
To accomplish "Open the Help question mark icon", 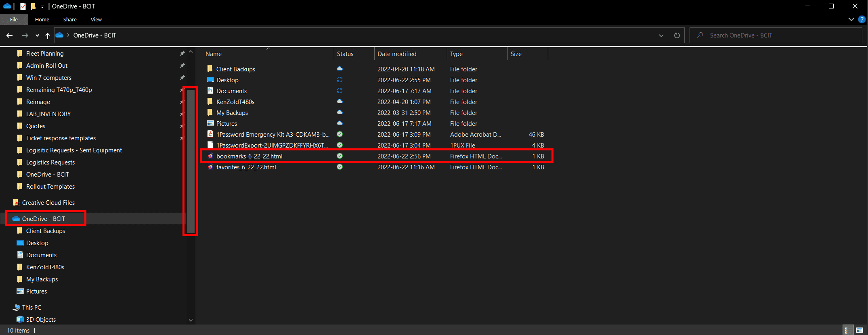I will (x=862, y=19).
